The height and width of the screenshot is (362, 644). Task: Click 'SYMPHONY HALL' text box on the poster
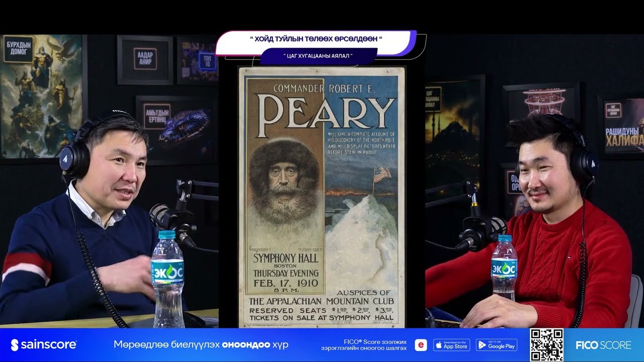[x=285, y=258]
